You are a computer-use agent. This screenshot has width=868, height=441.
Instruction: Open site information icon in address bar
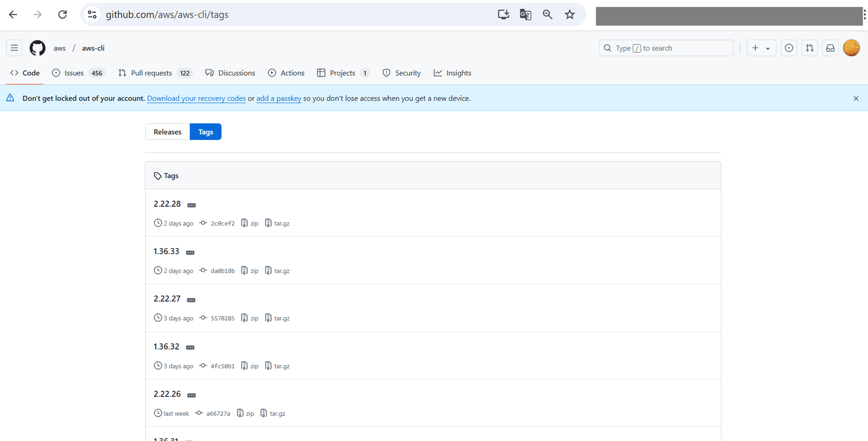[x=92, y=15]
